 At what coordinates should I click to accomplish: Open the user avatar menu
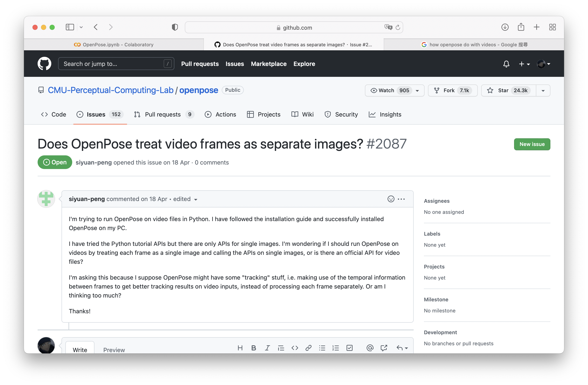pos(544,64)
